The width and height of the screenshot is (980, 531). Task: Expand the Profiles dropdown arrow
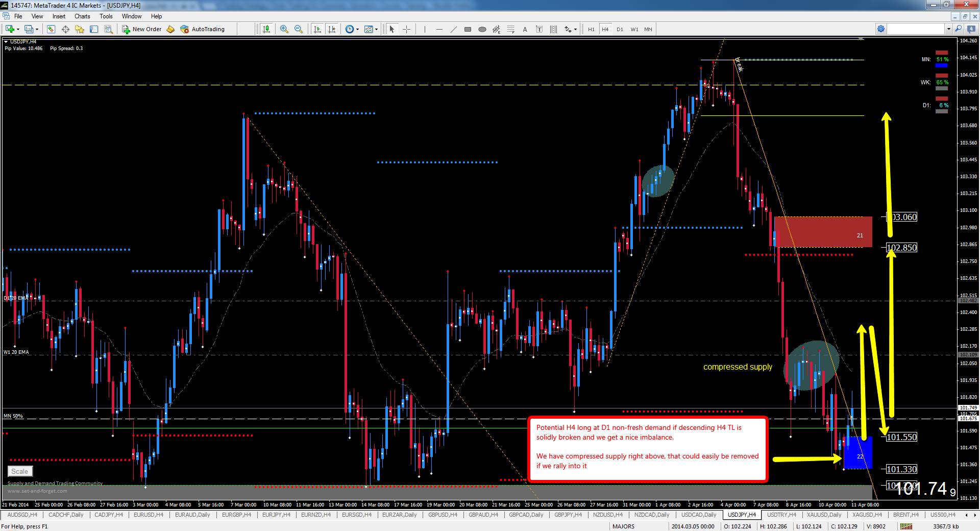pyautogui.click(x=37, y=29)
